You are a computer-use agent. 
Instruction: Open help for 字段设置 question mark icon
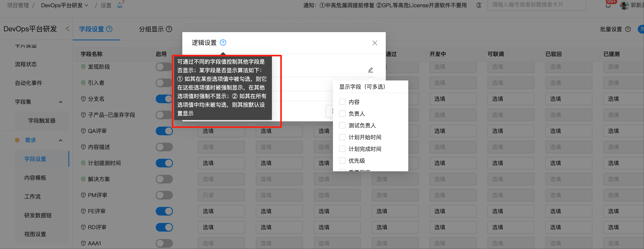109,29
